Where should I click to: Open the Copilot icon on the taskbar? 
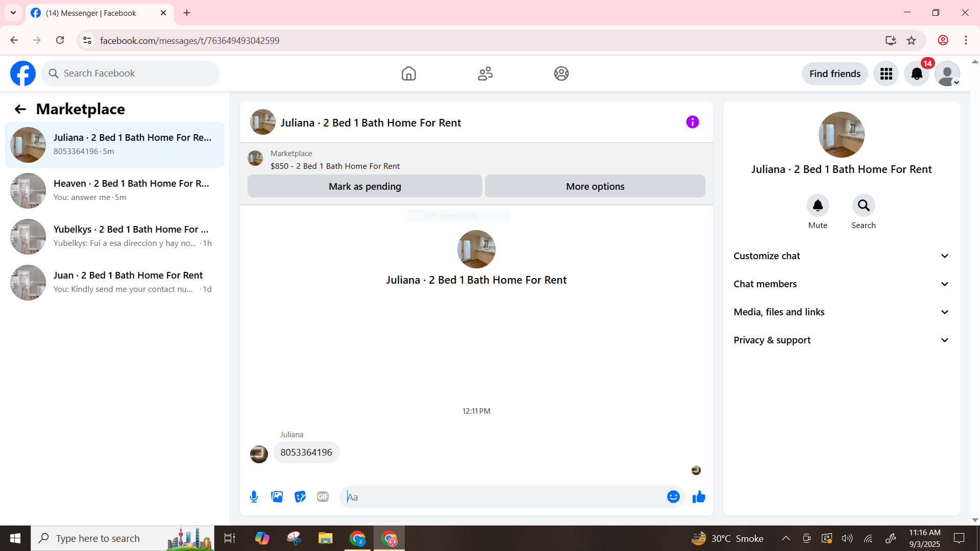(x=262, y=538)
